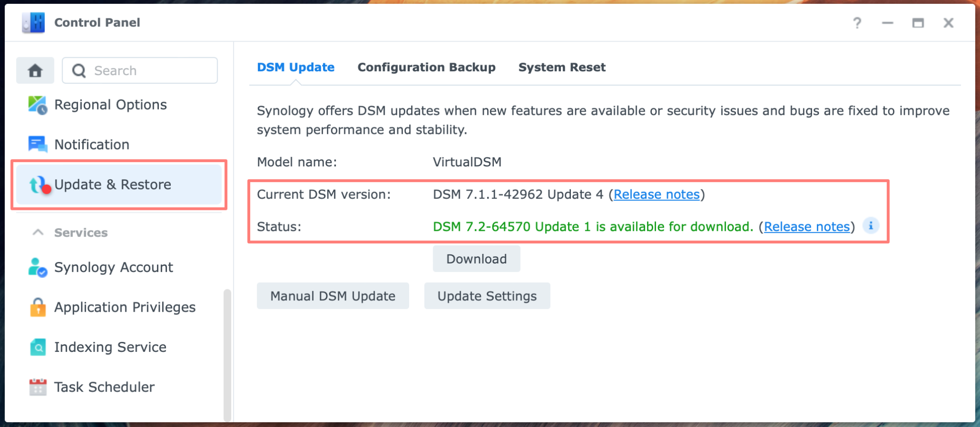This screenshot has width=980, height=427.
Task: Focus the Search input field
Action: click(x=140, y=71)
